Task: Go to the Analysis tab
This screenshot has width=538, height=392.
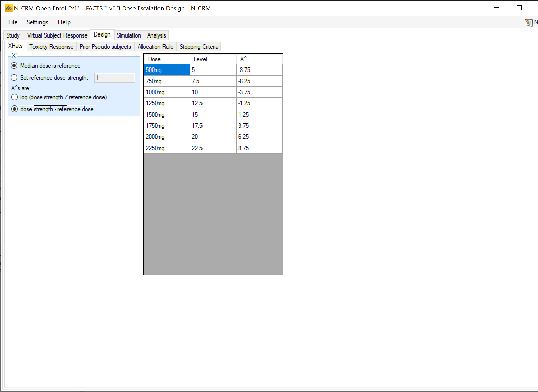Action: 156,35
